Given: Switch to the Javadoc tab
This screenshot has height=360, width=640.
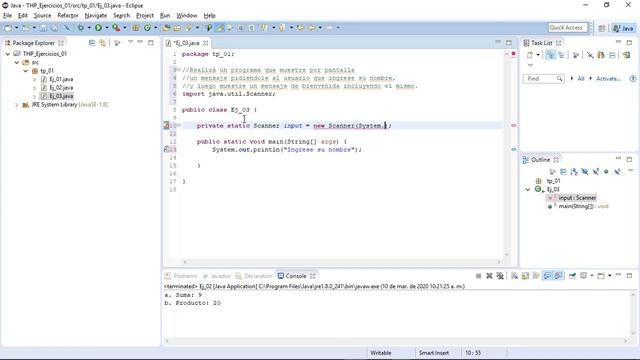Looking at the screenshot, I should (217, 276).
